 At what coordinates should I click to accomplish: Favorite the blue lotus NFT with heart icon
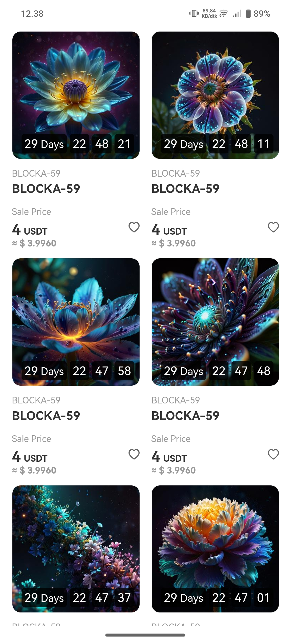134,227
